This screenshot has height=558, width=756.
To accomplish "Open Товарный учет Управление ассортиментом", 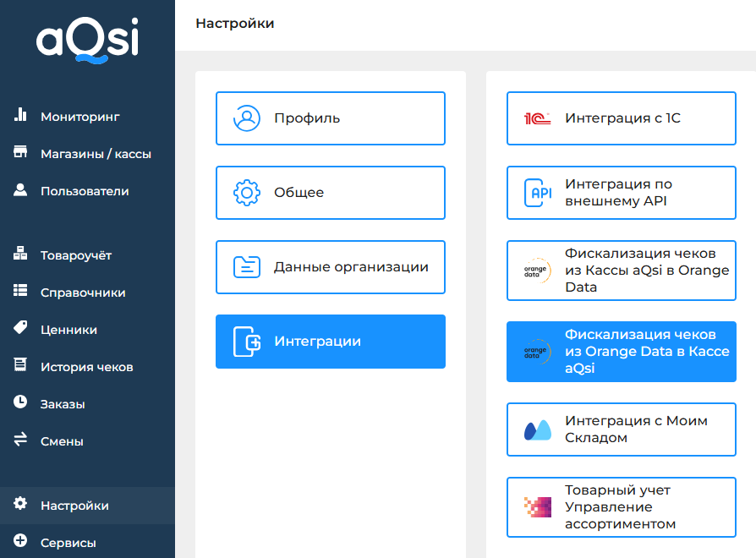I will [x=621, y=507].
